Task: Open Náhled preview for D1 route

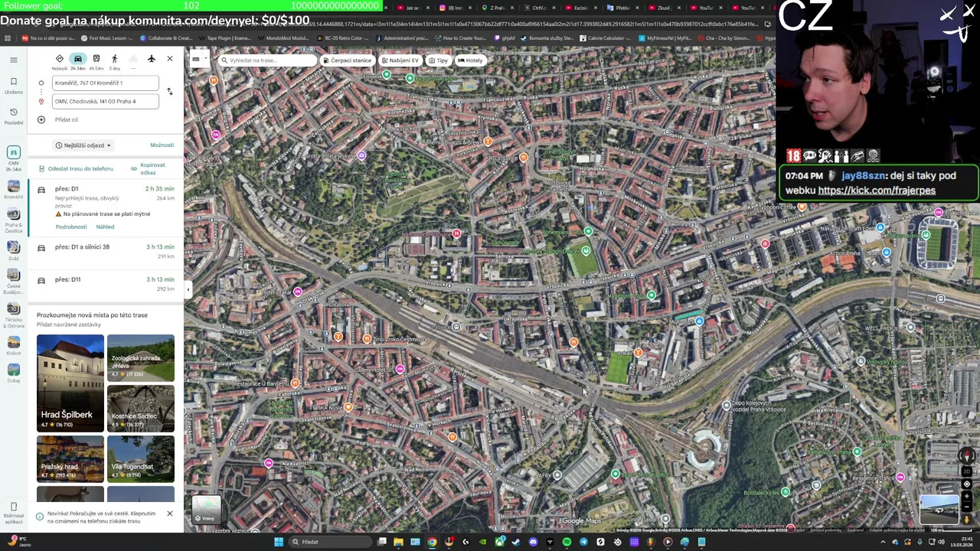Action: (105, 227)
